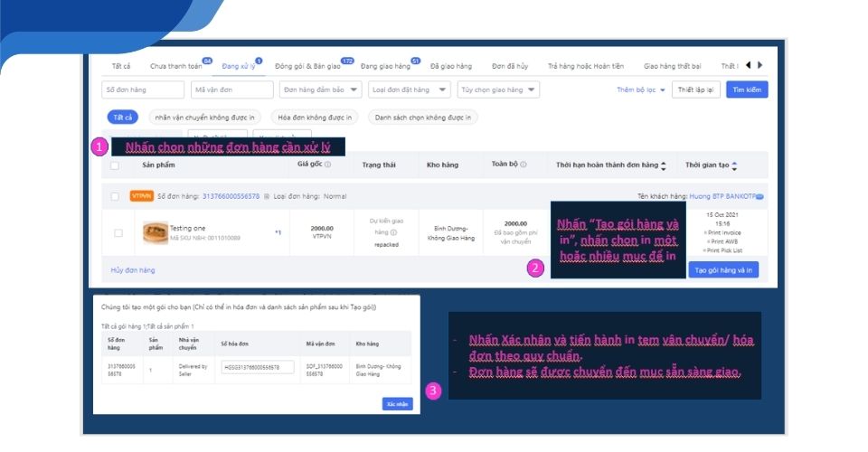Copy order number 313766000556578 icon
Viewport: 868px width, 452px height.
(266, 196)
